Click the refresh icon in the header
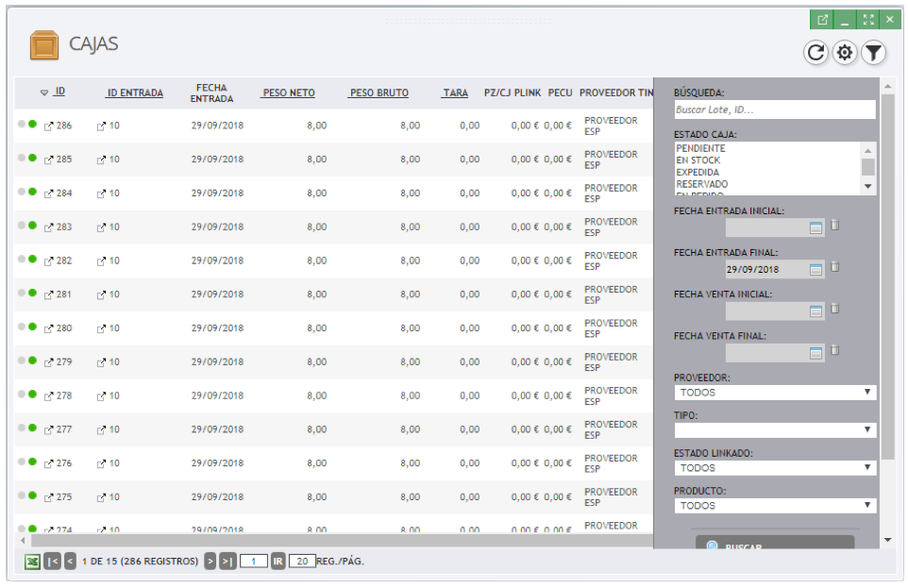The height and width of the screenshot is (588, 908). click(816, 53)
